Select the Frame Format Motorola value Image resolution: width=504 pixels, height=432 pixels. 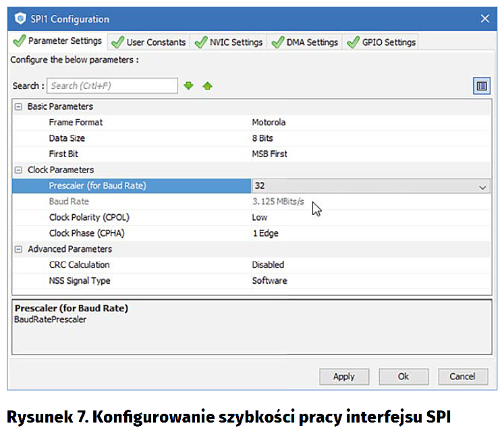(x=269, y=123)
